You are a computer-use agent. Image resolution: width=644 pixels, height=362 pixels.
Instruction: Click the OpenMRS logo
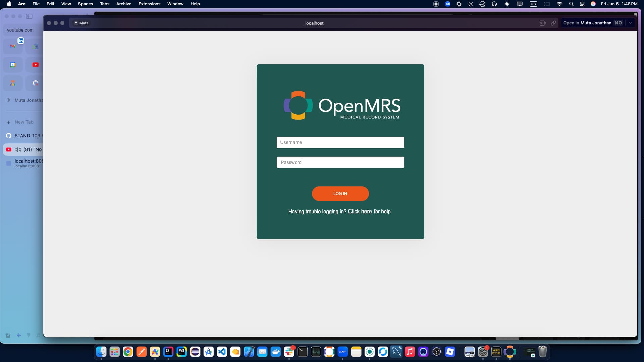click(x=342, y=105)
